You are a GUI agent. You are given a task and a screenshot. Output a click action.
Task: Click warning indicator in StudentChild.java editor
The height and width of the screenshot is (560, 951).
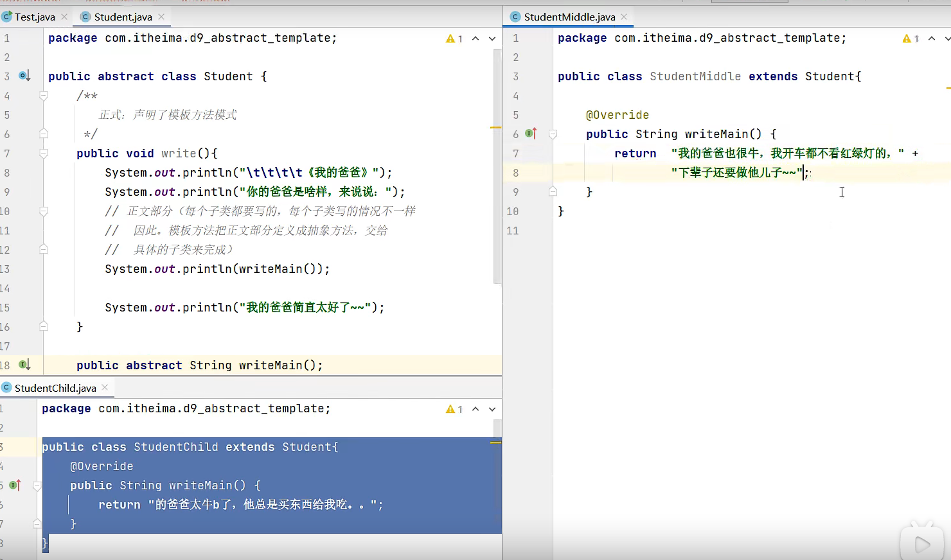click(454, 409)
